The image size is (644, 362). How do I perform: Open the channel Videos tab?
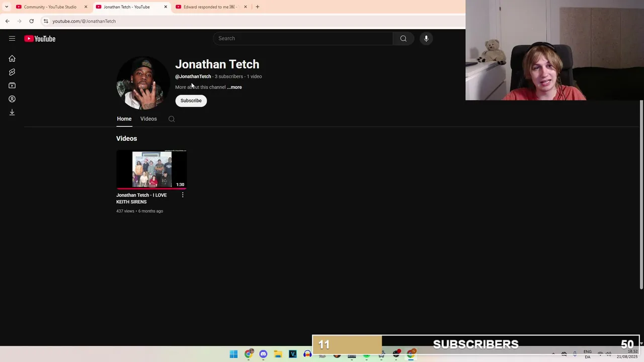[x=148, y=119]
